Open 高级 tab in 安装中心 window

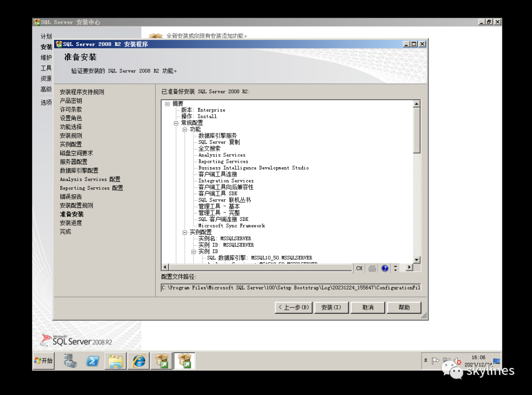(46, 89)
